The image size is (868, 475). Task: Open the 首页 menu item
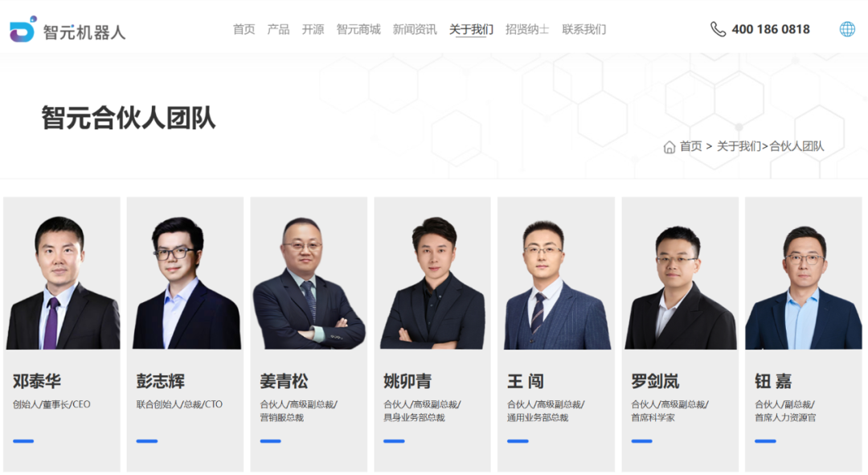[244, 30]
